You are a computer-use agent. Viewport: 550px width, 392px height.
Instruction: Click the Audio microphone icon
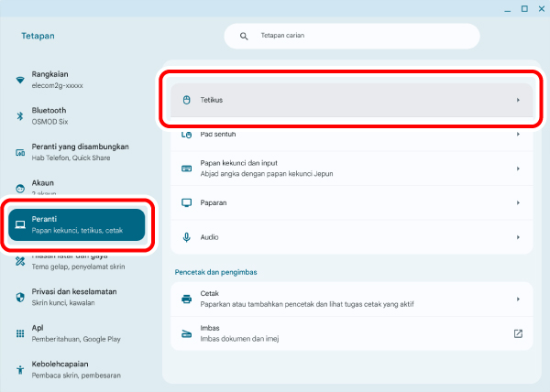(x=186, y=237)
